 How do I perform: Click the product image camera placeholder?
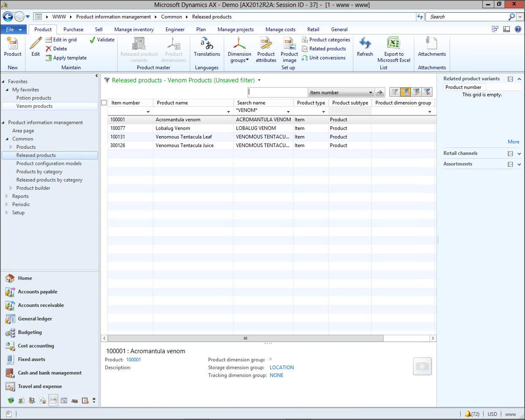(422, 366)
